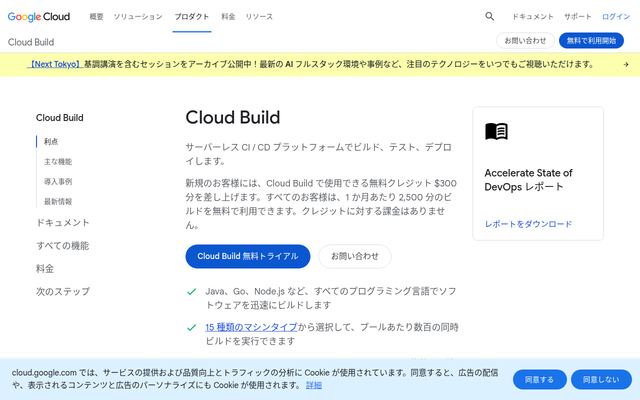Open the サポート header link
This screenshot has height=400, width=640.
coord(578,17)
